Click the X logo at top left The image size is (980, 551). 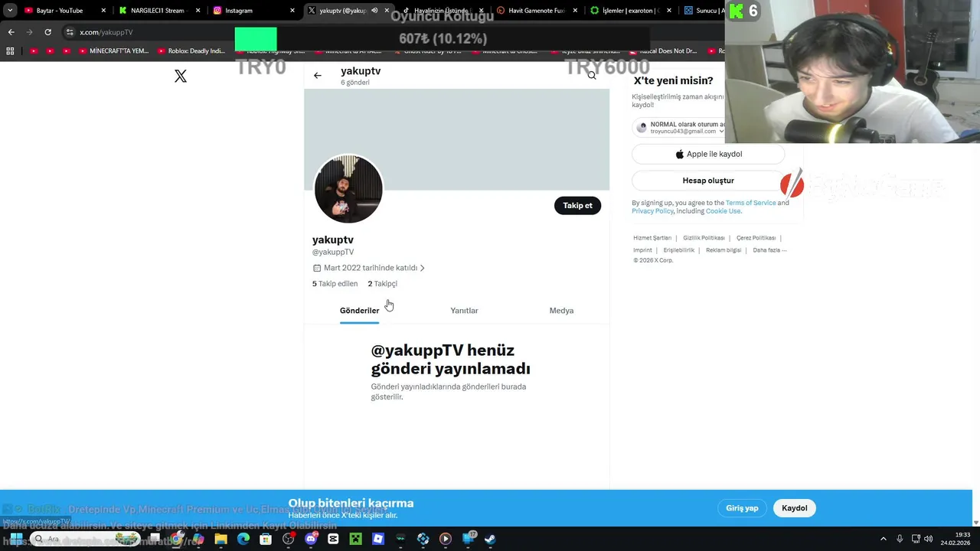click(181, 77)
